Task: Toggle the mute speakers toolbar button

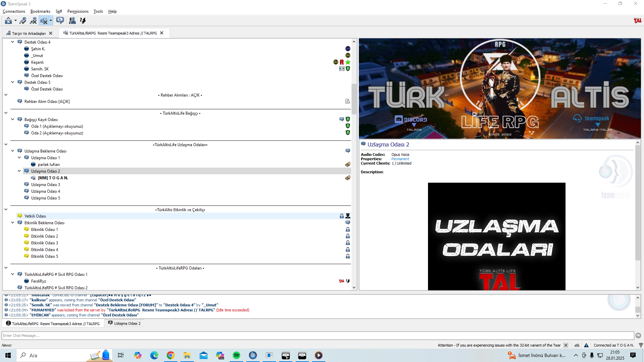Action: [44, 21]
